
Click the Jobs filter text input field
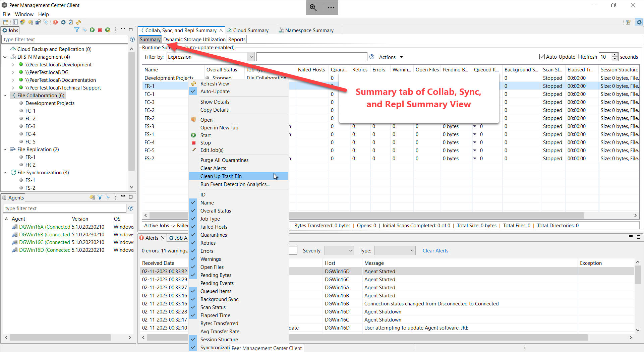pos(65,40)
